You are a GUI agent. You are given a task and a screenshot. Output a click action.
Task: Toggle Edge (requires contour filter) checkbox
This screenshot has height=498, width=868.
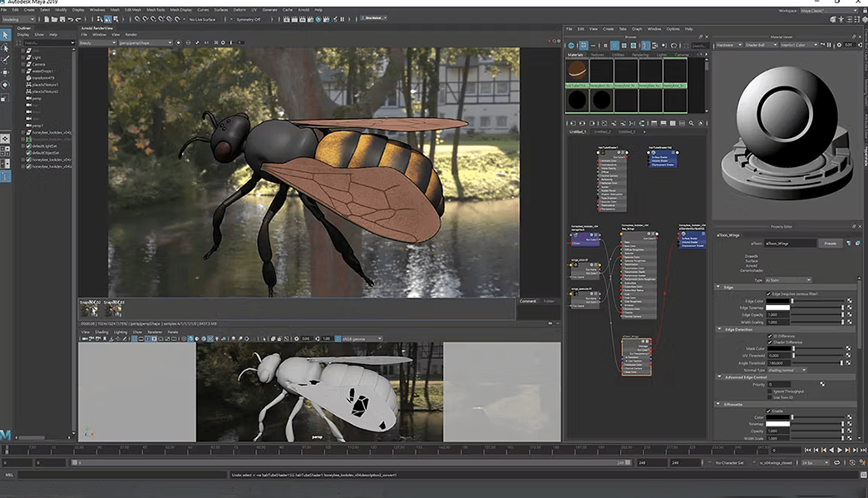(768, 293)
